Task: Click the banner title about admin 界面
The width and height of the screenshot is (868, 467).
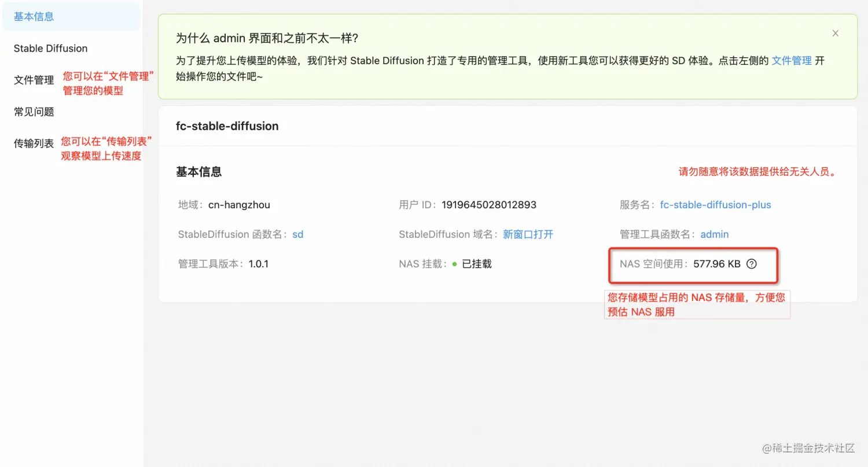Action: click(267, 39)
